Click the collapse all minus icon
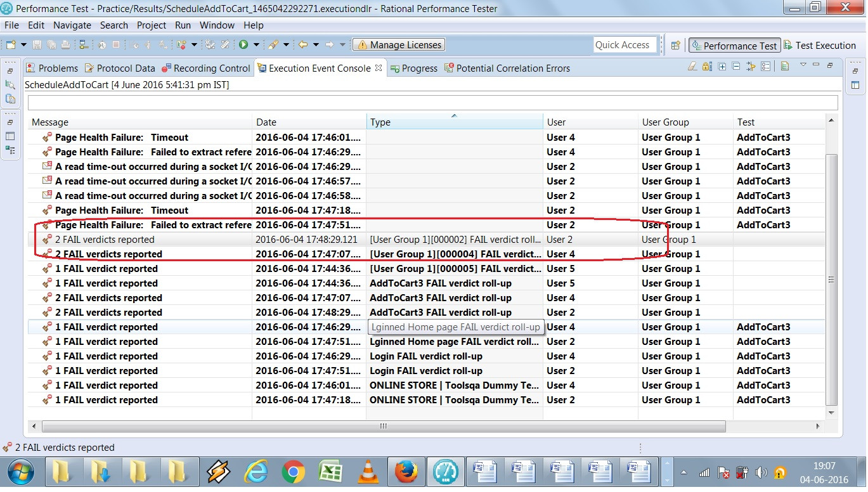Image resolution: width=868 pixels, height=492 pixels. (x=736, y=66)
